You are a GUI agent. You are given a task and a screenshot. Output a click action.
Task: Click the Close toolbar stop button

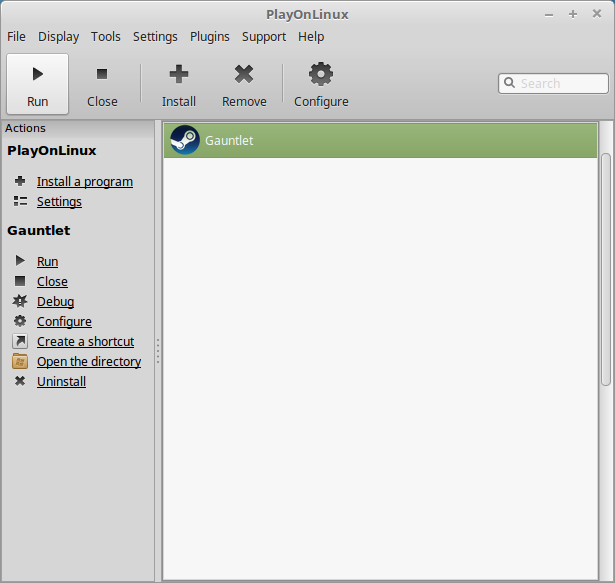pos(102,84)
